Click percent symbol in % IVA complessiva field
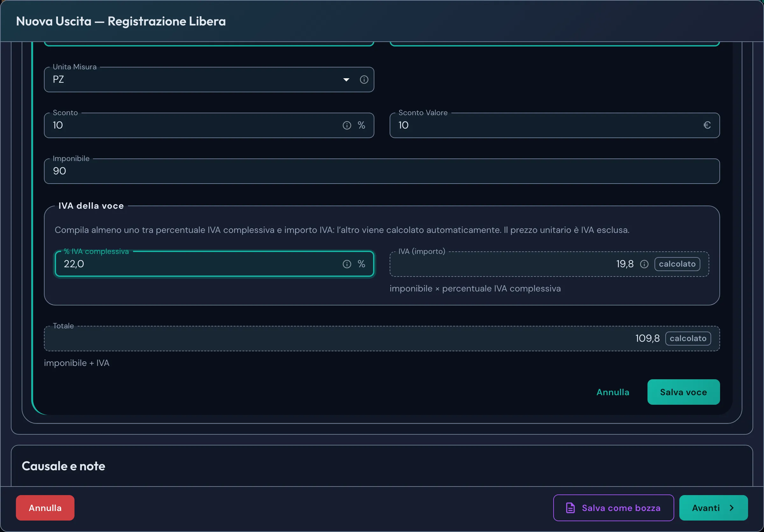This screenshot has width=764, height=532. 361,264
